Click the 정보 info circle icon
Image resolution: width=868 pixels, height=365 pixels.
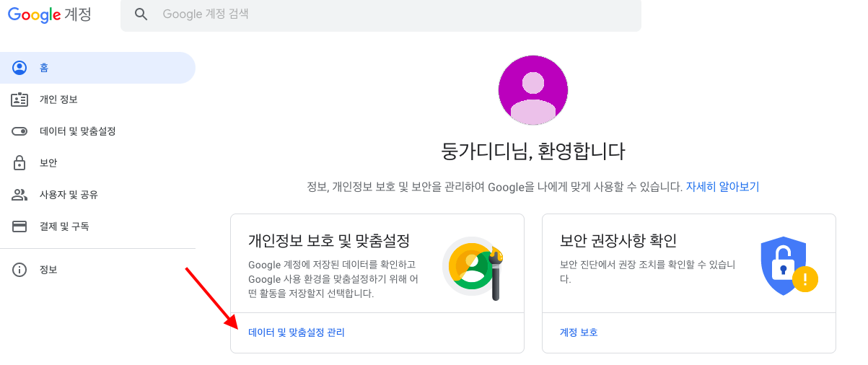19,270
